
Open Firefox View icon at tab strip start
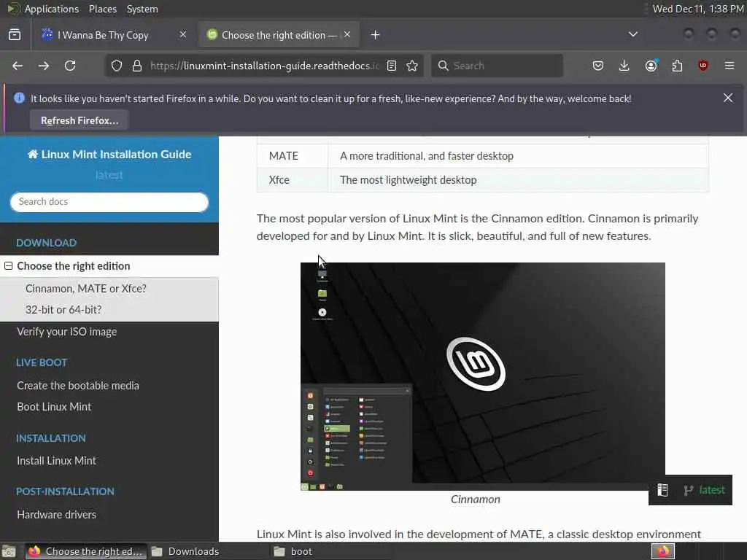[x=15, y=35]
